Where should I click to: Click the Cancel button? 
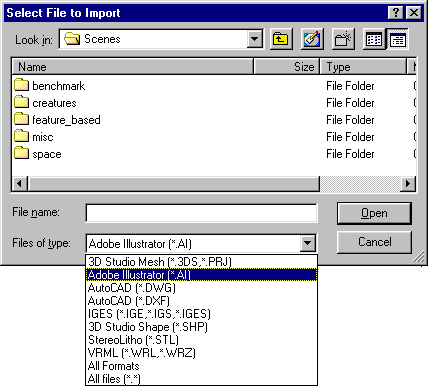pos(374,242)
